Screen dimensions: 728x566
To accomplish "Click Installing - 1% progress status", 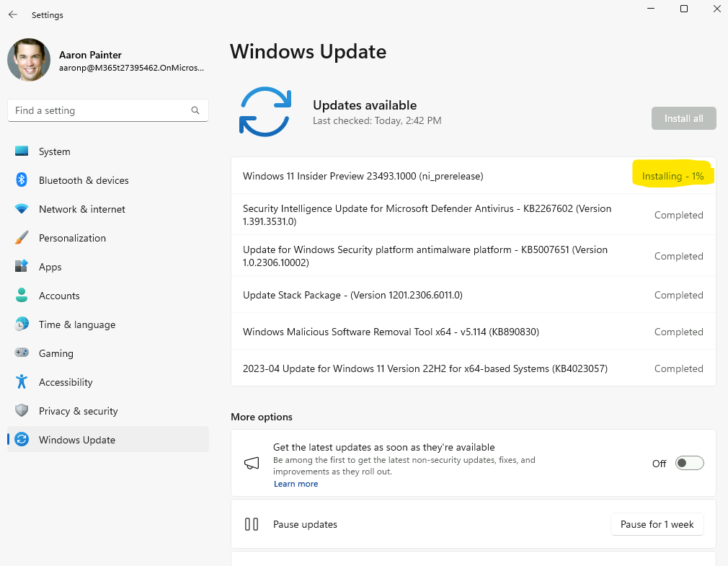I will (x=672, y=176).
